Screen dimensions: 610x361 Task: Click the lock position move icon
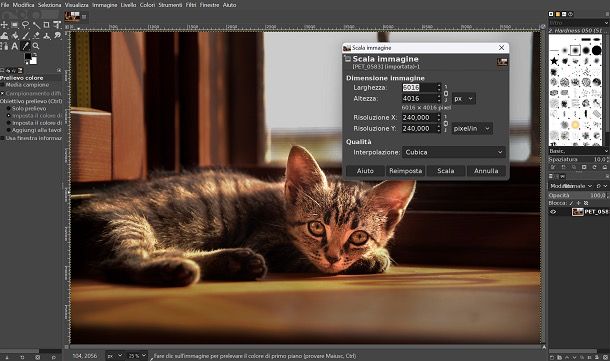tap(578, 203)
